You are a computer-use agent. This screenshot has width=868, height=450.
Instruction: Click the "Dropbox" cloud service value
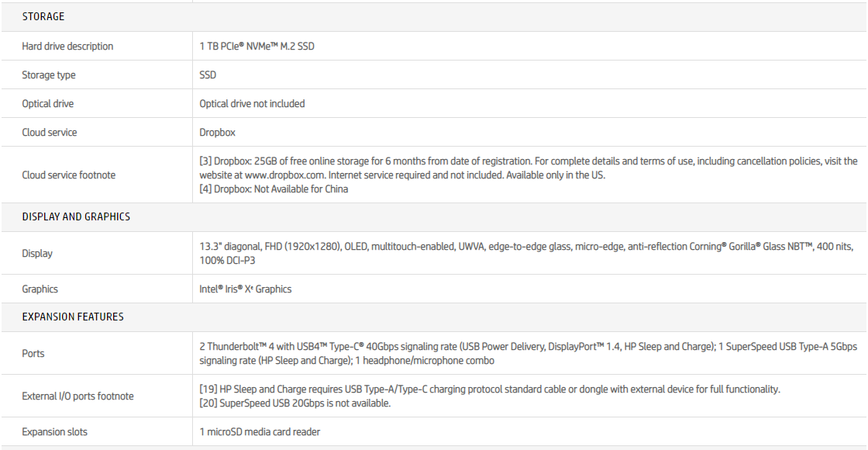click(217, 133)
